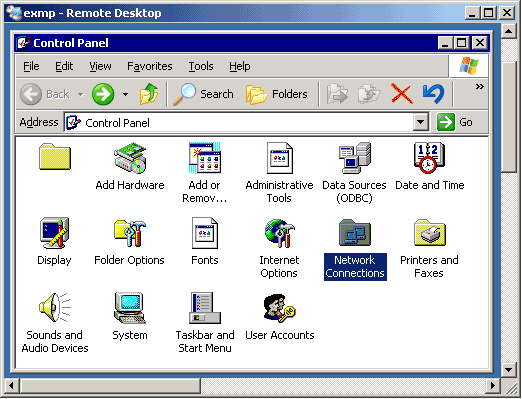Expand the Back history dropdown arrow
522x399 pixels.
(x=81, y=94)
